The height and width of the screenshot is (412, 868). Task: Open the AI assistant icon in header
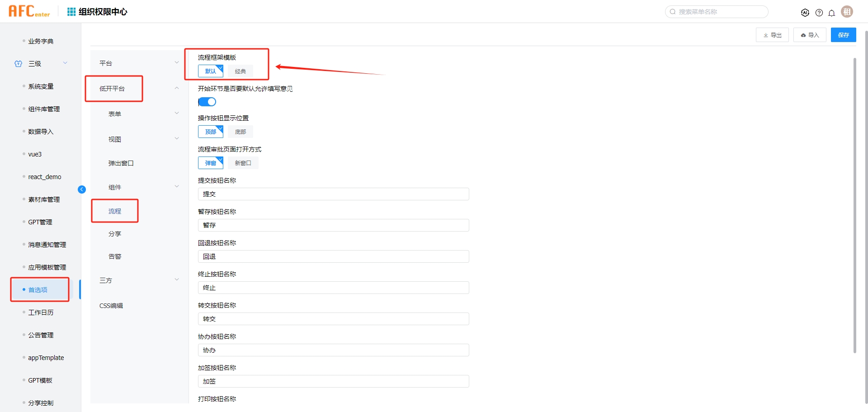pyautogui.click(x=805, y=13)
